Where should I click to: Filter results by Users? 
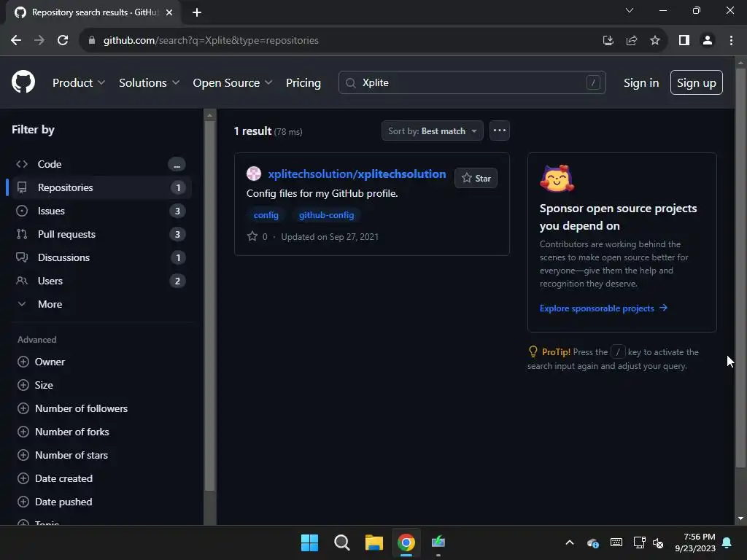[100, 281]
